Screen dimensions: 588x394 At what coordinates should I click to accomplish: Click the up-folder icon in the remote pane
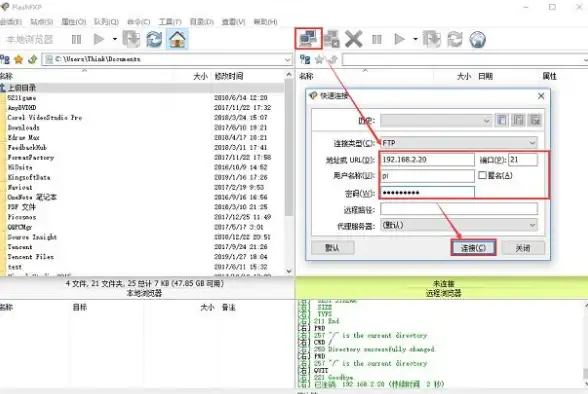333,59
